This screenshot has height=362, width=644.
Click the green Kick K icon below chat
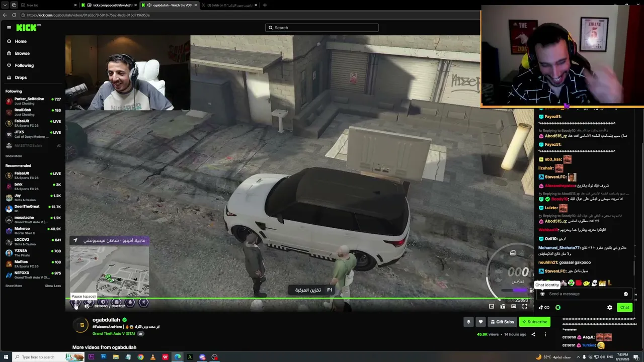[558, 307]
